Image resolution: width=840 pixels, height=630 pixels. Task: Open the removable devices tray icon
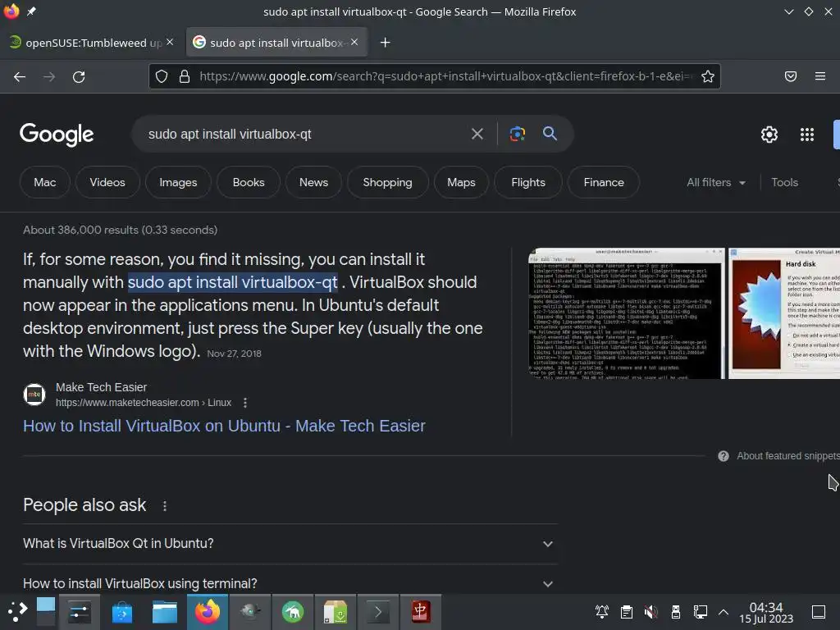pyautogui.click(x=676, y=612)
